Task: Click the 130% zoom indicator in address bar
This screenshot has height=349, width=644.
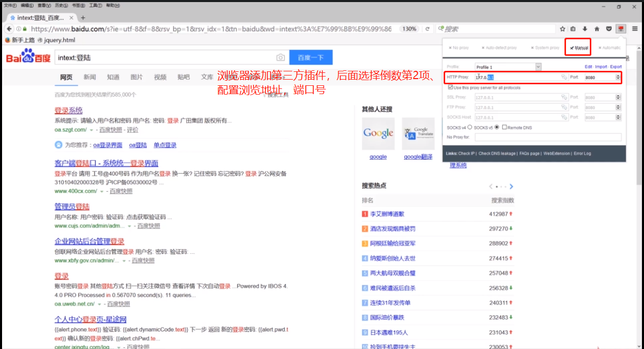Action: (x=410, y=29)
